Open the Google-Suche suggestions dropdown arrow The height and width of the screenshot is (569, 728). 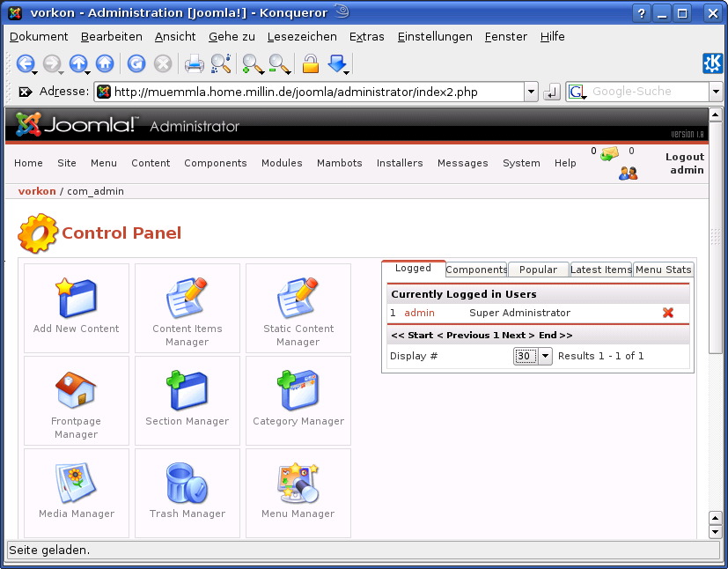(x=716, y=92)
